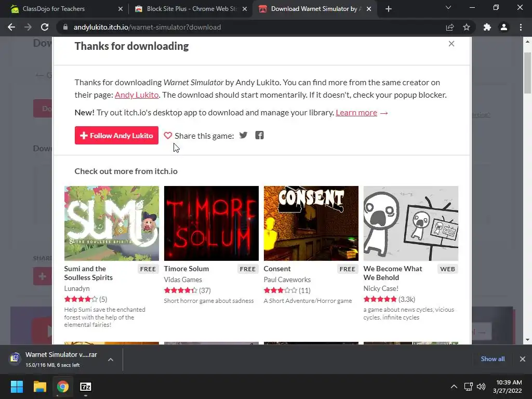Image resolution: width=532 pixels, height=399 pixels.
Task: Click the Twitter share icon
Action: (x=243, y=136)
